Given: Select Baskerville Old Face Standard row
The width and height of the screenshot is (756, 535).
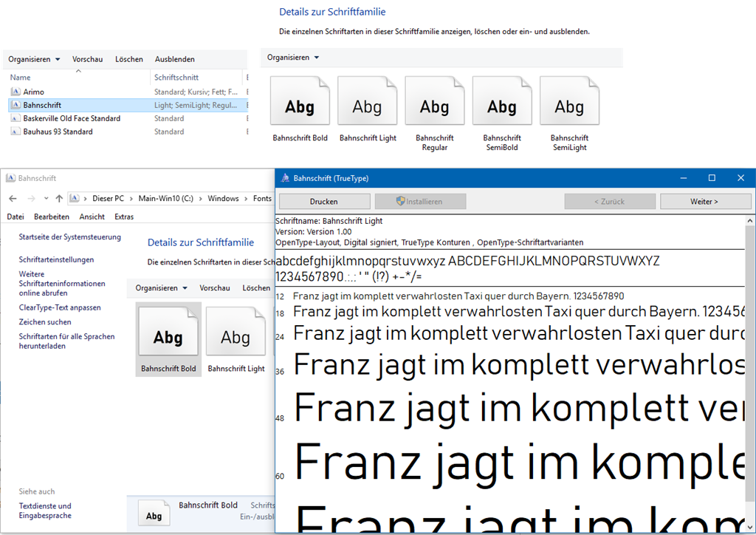Looking at the screenshot, I should (x=127, y=118).
